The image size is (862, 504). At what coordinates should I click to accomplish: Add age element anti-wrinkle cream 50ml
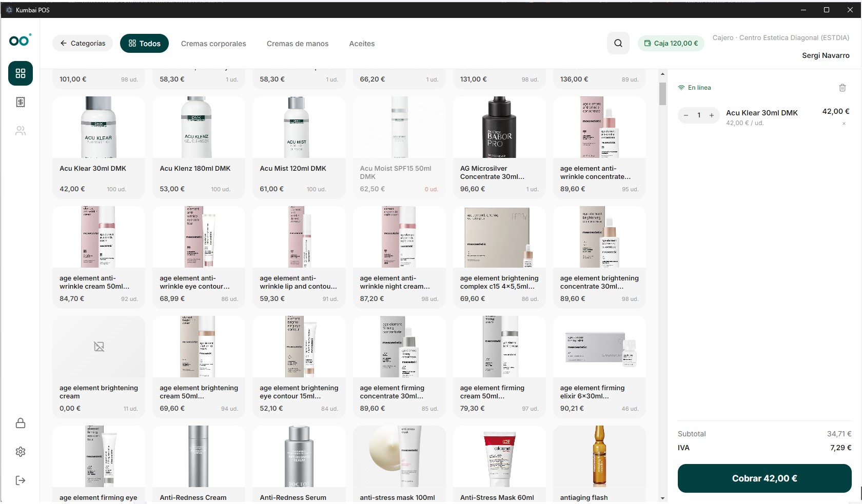[99, 257]
